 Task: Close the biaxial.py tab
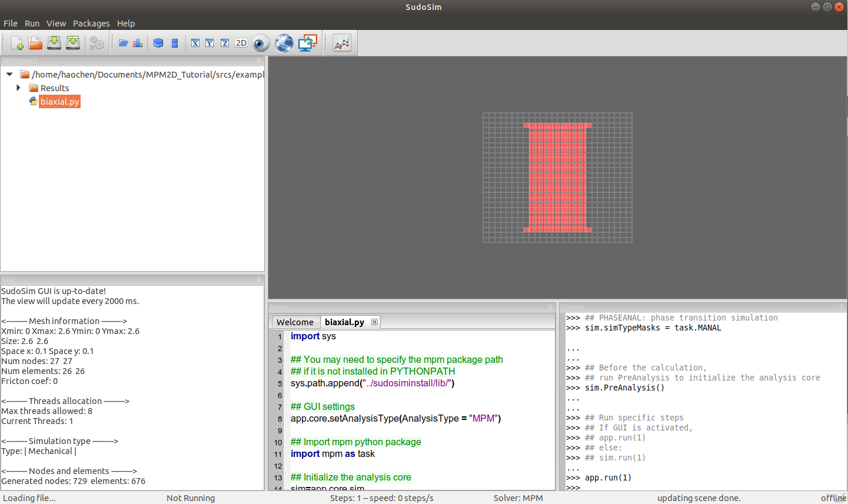[x=374, y=322]
